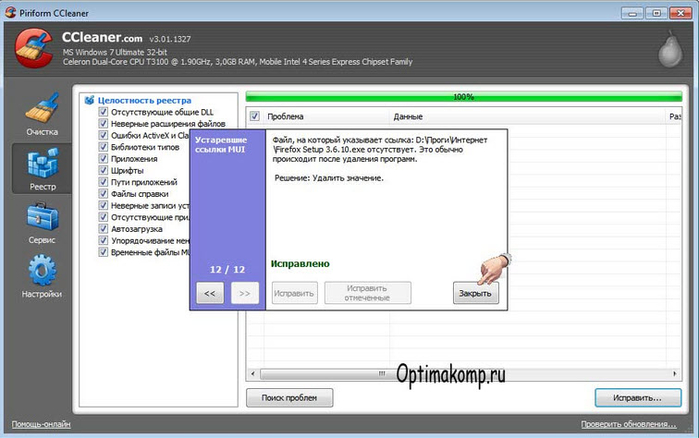Click Исправить отмеченные button

[367, 293]
